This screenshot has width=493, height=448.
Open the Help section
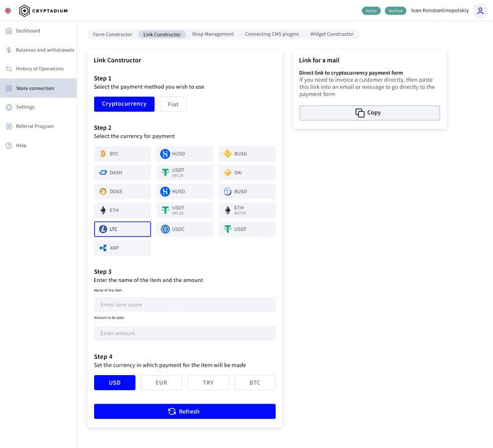point(21,145)
